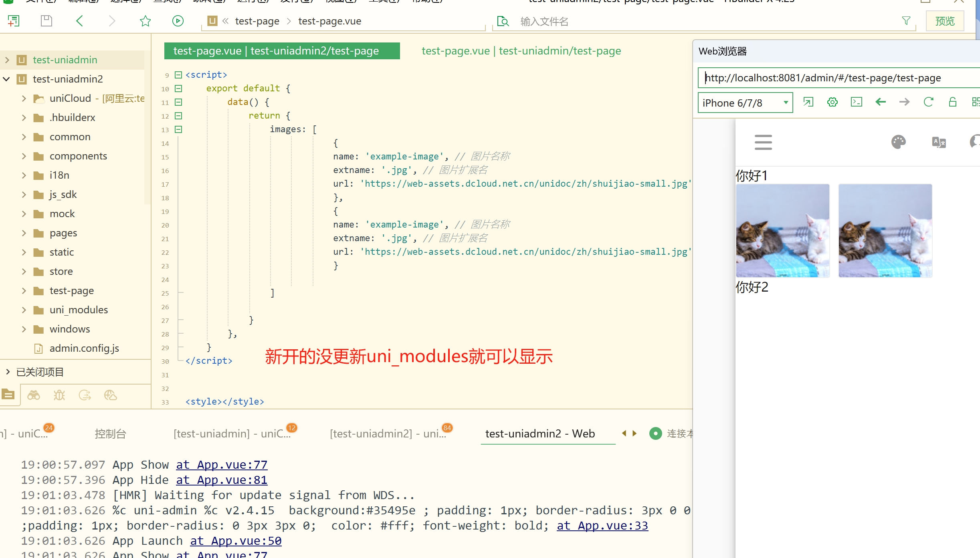Toggle fold marker on images line 13
This screenshot has width=980, height=558.
(179, 129)
